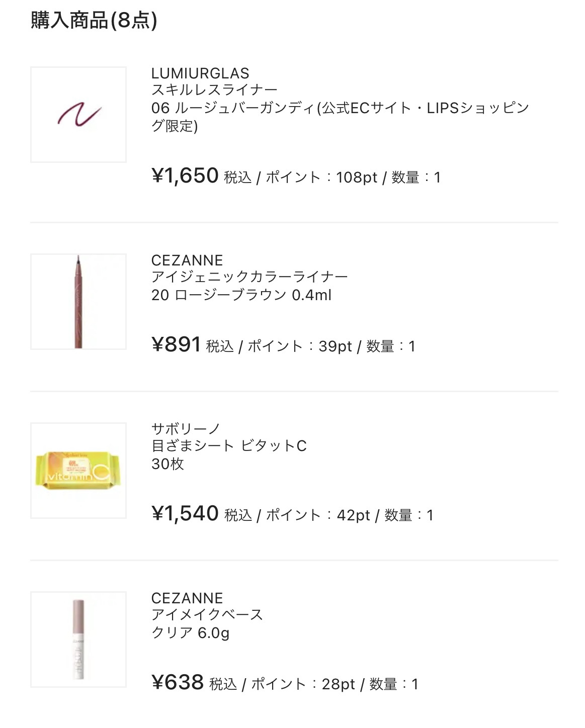Click the first CEZANNE brand label
The image size is (585, 728).
tap(187, 260)
